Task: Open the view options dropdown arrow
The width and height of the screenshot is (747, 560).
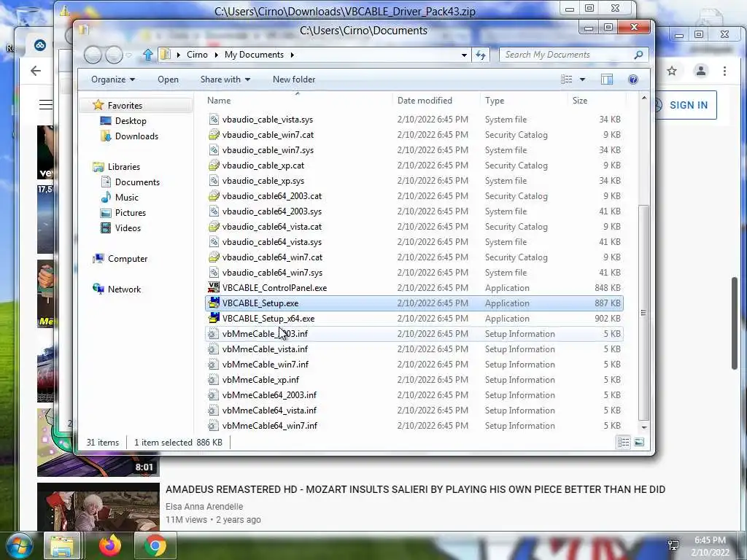Action: click(582, 79)
